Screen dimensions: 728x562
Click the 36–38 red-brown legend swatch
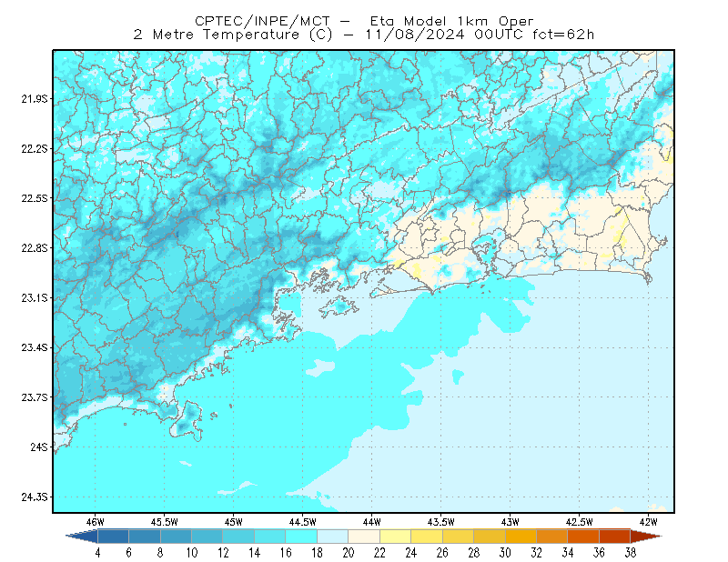pyautogui.click(x=615, y=537)
